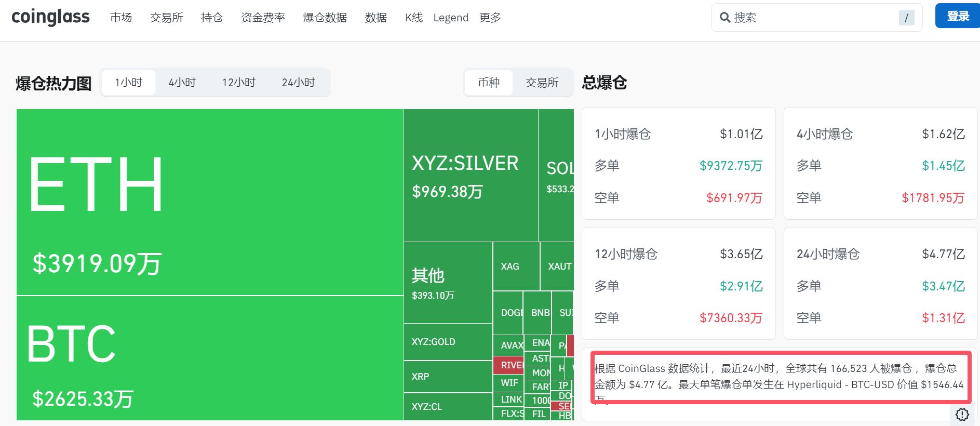The height and width of the screenshot is (426, 980).
Task: Expand the 更多 menu
Action: (x=490, y=18)
